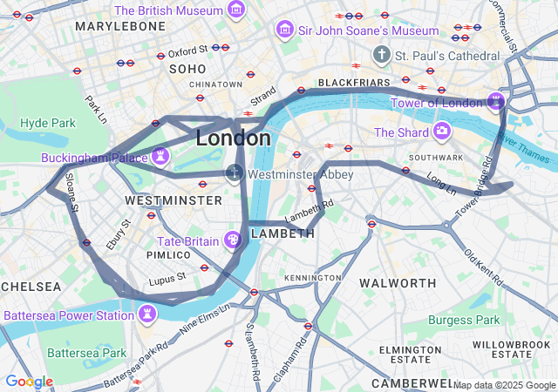Click The British Museum pin icon
558x392 pixels.
pos(236,10)
